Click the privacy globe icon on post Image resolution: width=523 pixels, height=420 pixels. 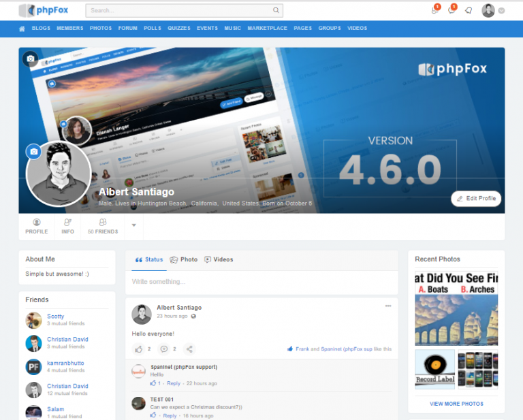(x=193, y=316)
